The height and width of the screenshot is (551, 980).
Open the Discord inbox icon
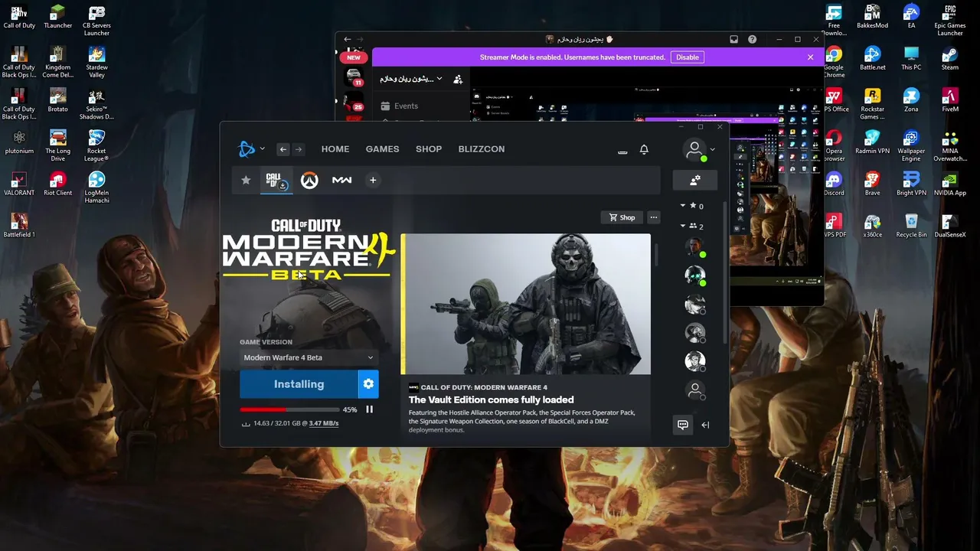[733, 39]
